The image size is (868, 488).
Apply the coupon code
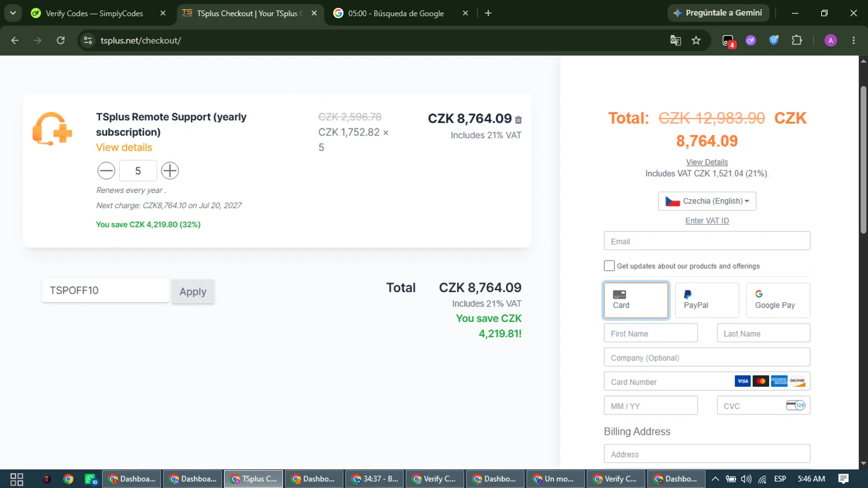pos(193,292)
